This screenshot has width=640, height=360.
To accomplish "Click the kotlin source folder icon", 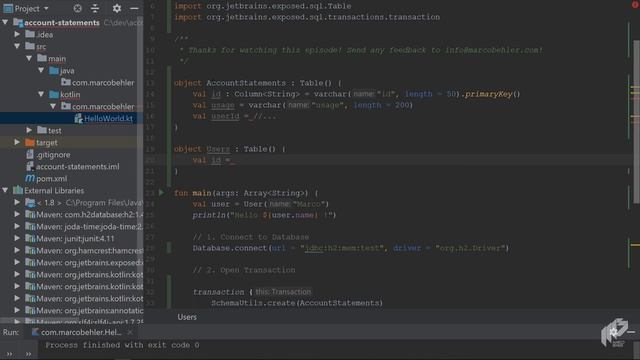I will coord(54,94).
